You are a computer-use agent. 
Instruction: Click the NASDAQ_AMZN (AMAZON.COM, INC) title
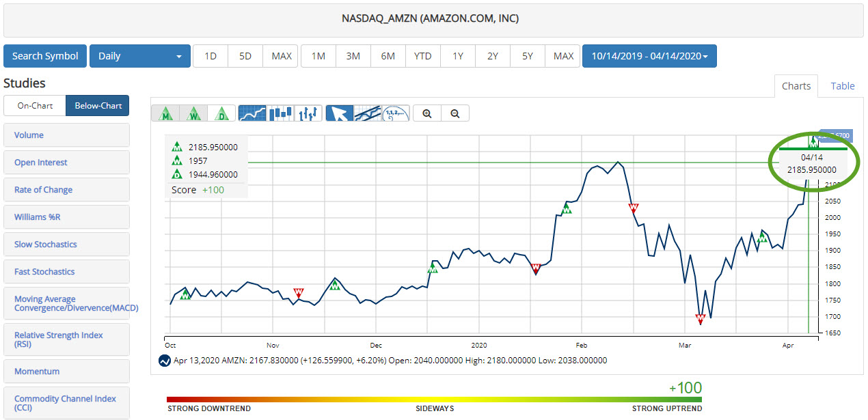pos(430,18)
